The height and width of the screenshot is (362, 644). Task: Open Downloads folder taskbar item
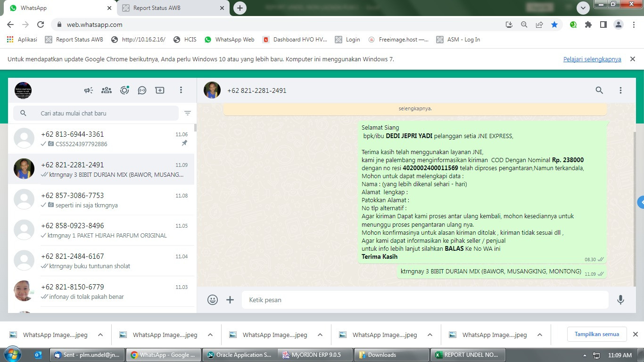tap(391, 355)
